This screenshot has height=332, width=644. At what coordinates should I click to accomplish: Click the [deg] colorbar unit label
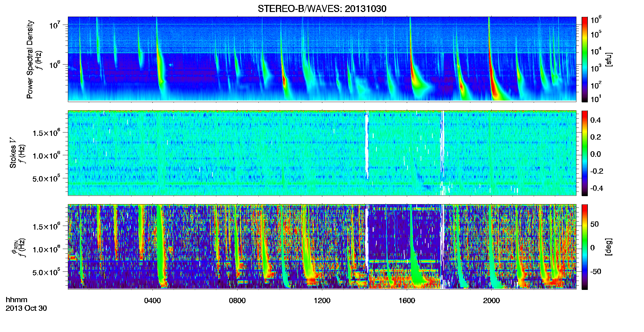click(x=608, y=247)
